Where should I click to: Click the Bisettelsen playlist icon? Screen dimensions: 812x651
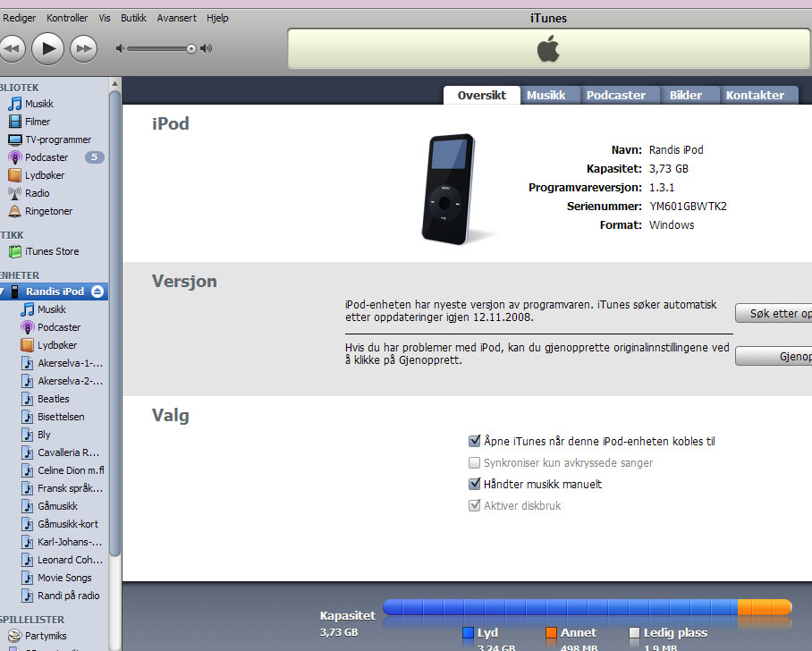(28, 417)
